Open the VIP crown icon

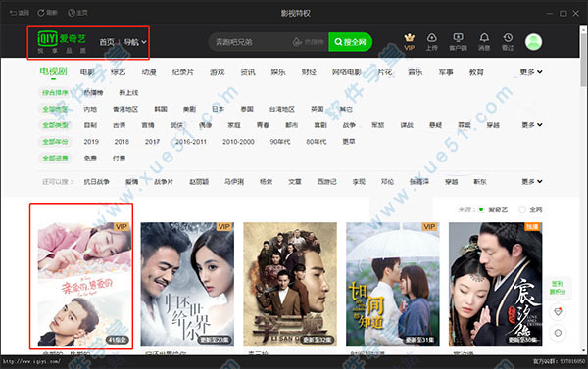[x=409, y=38]
